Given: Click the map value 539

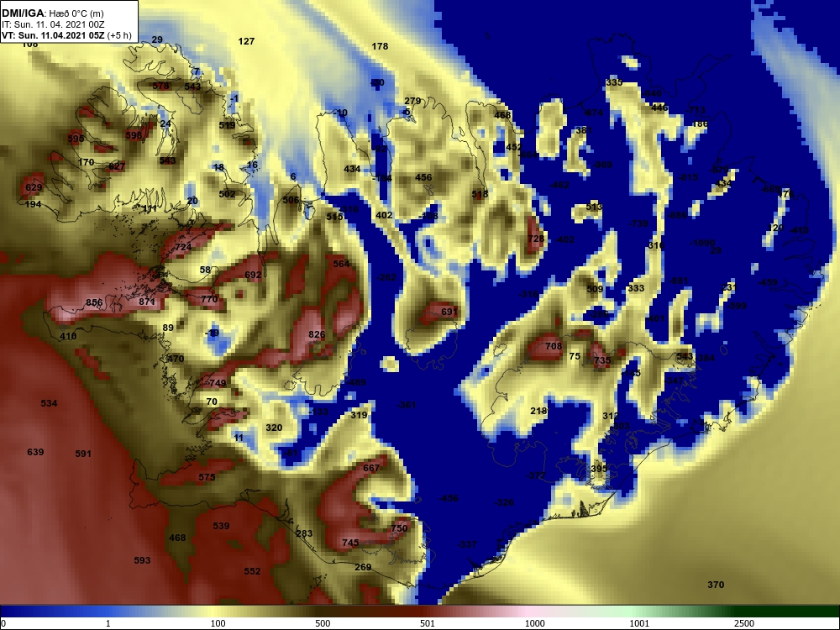Looking at the screenshot, I should 221,526.
